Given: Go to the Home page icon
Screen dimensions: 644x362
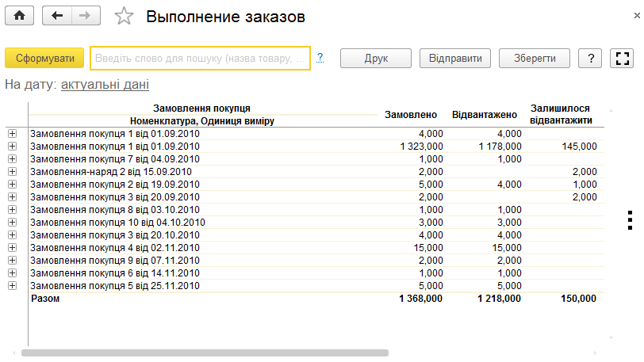Looking at the screenshot, I should (19, 16).
